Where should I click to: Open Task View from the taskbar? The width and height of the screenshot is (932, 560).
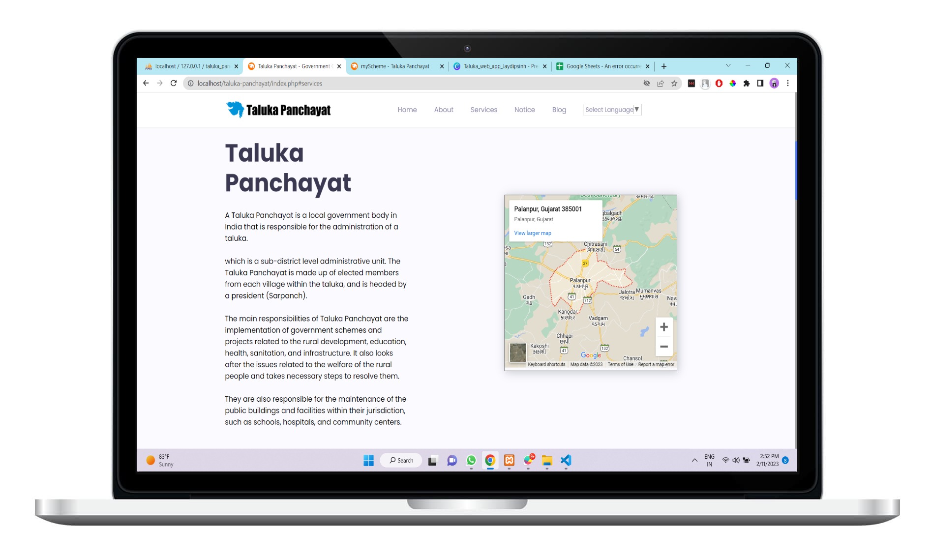pos(433,461)
